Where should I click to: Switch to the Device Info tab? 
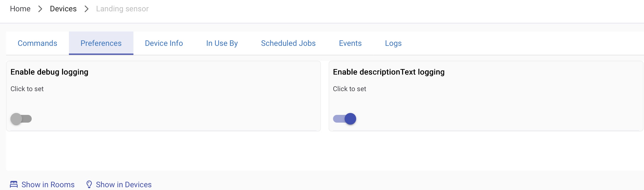pos(164,43)
